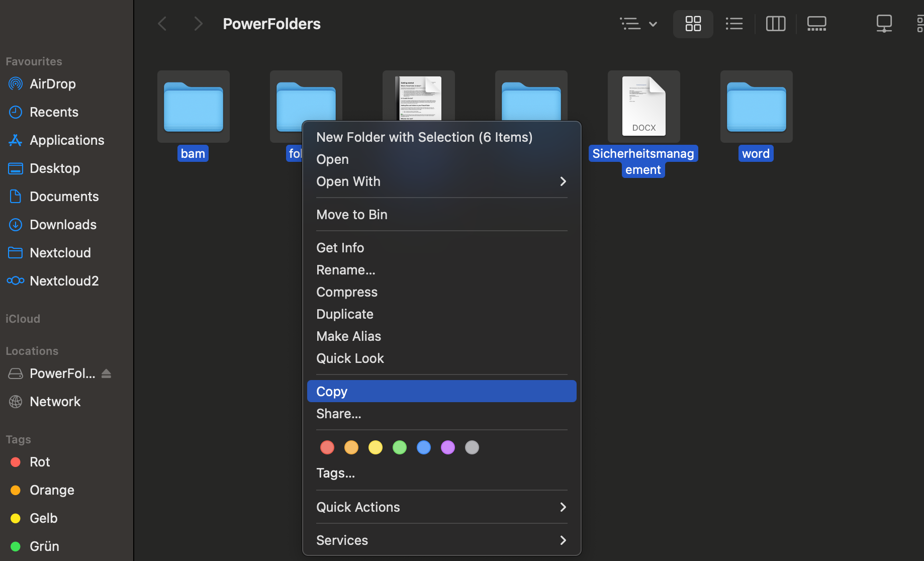Select the bam folder icon
The image size is (924, 561).
[194, 107]
